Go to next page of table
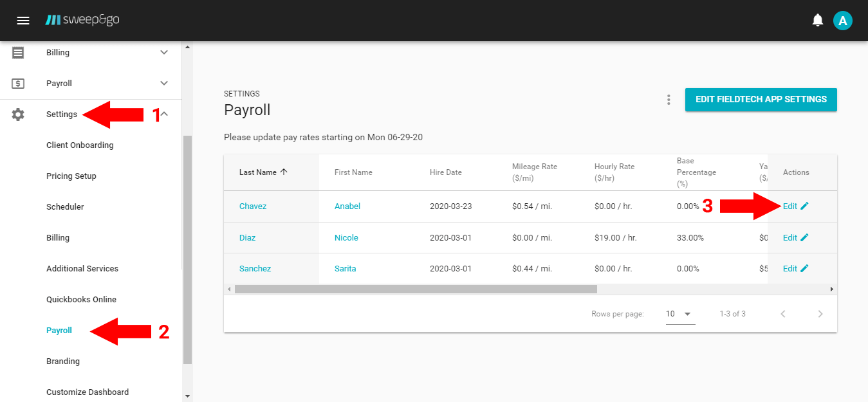Viewport: 868px width, 402px height. pos(820,314)
